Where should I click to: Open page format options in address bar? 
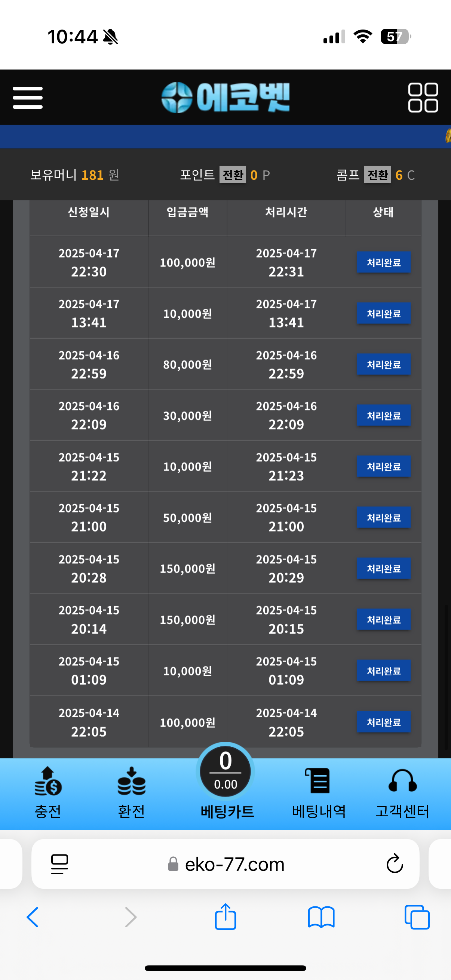[59, 864]
